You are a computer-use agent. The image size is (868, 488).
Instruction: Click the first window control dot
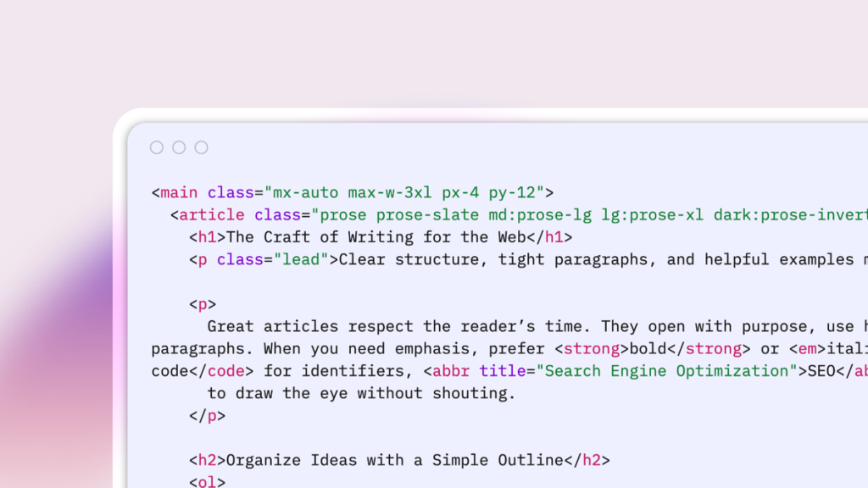[157, 147]
